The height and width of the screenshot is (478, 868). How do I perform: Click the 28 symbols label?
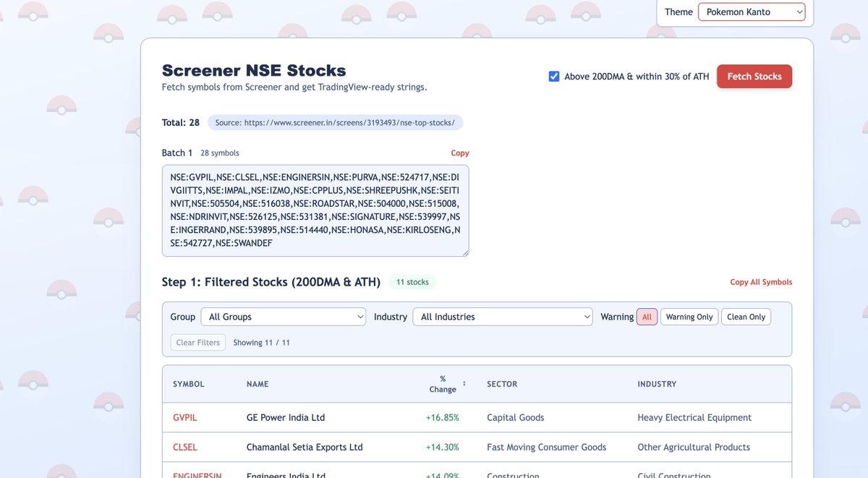pos(220,153)
